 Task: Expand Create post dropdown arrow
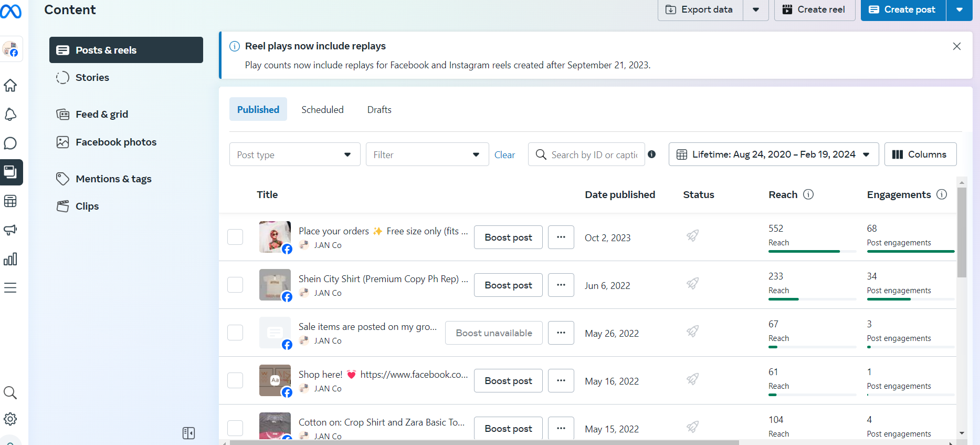[x=960, y=10]
